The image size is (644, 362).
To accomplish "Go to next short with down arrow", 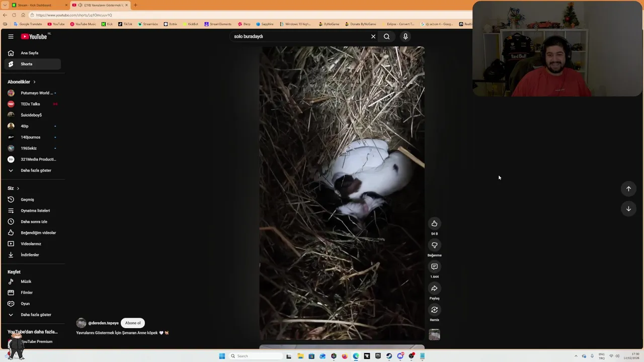I will click(628, 209).
